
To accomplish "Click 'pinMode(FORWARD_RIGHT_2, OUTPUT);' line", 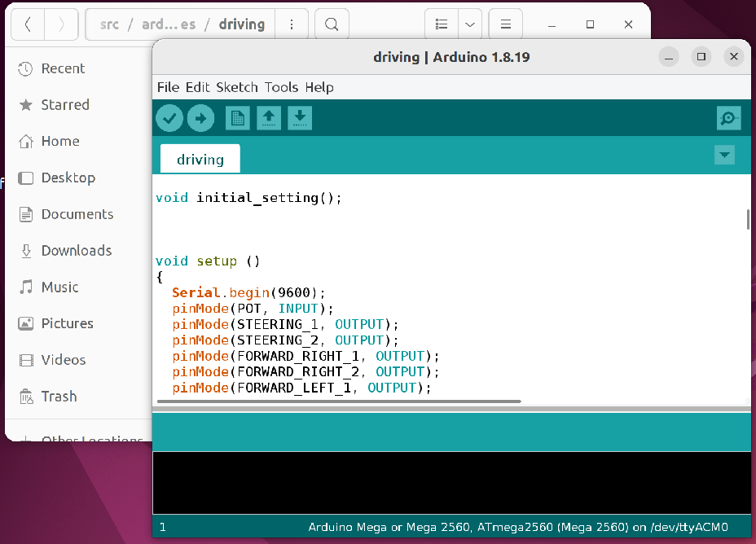I will tap(305, 372).
